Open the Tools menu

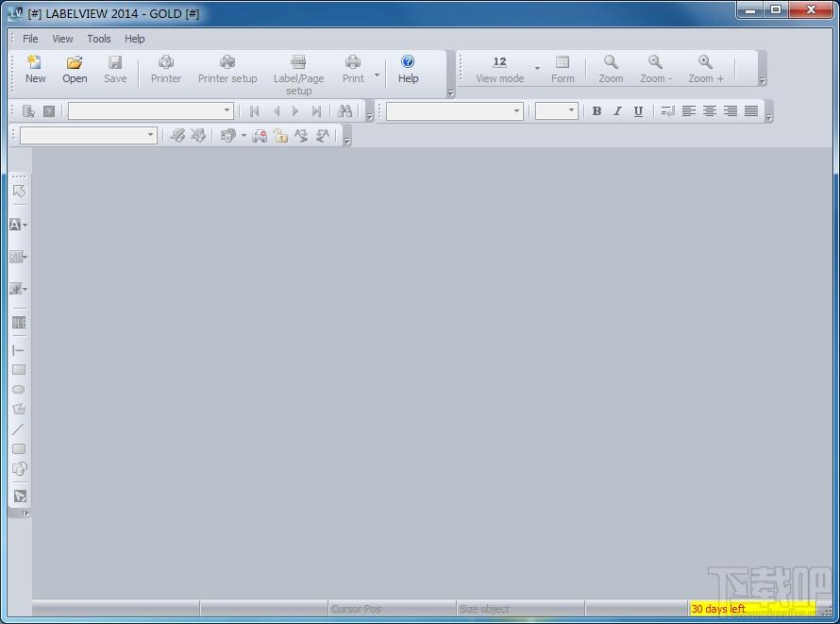point(99,39)
